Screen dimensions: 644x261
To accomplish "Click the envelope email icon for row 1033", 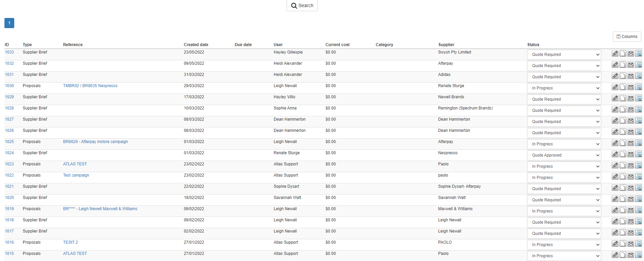I will pyautogui.click(x=631, y=53).
